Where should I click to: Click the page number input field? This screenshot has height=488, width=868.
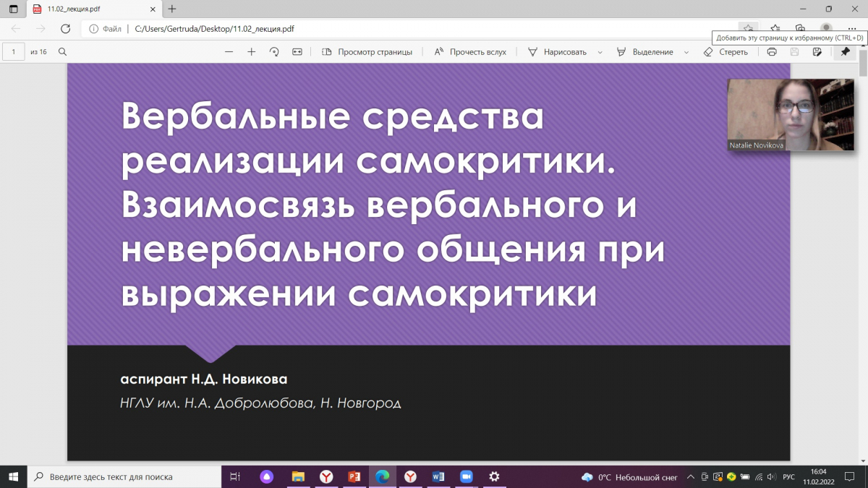coord(14,52)
